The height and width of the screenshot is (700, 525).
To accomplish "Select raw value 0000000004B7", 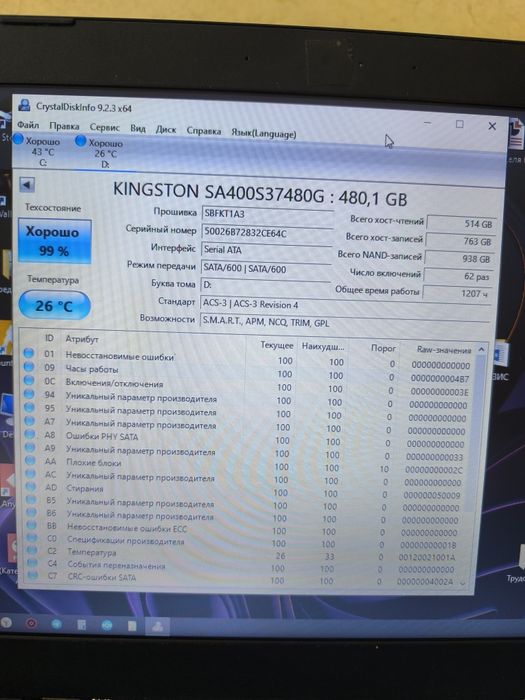I will [x=440, y=379].
